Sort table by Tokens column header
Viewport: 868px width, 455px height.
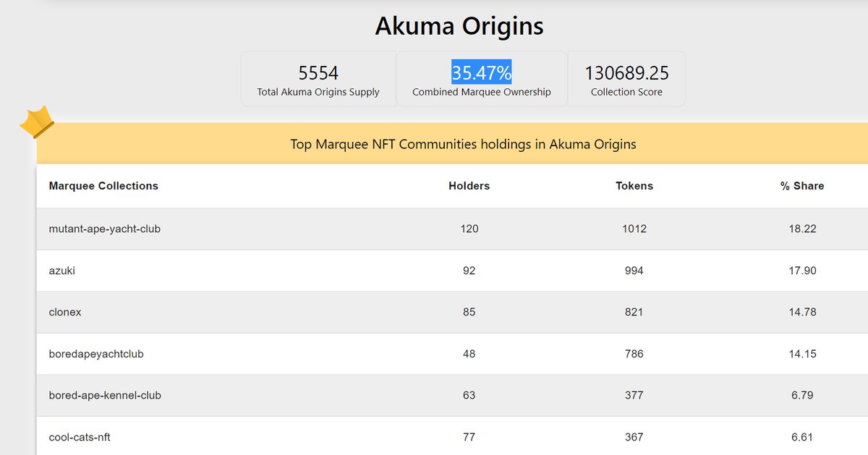click(x=634, y=186)
